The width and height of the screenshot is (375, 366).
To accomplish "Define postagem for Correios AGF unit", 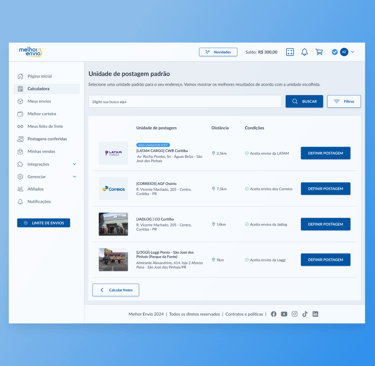I will (326, 189).
